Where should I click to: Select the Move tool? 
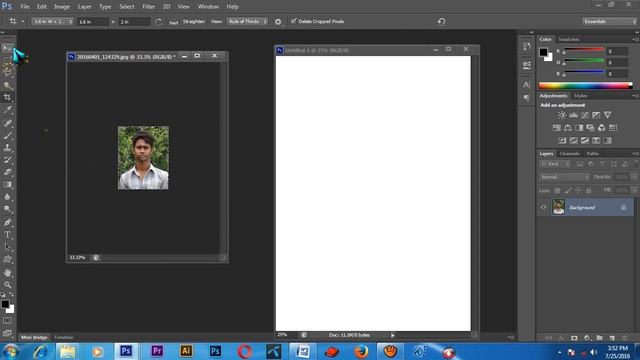[7, 48]
